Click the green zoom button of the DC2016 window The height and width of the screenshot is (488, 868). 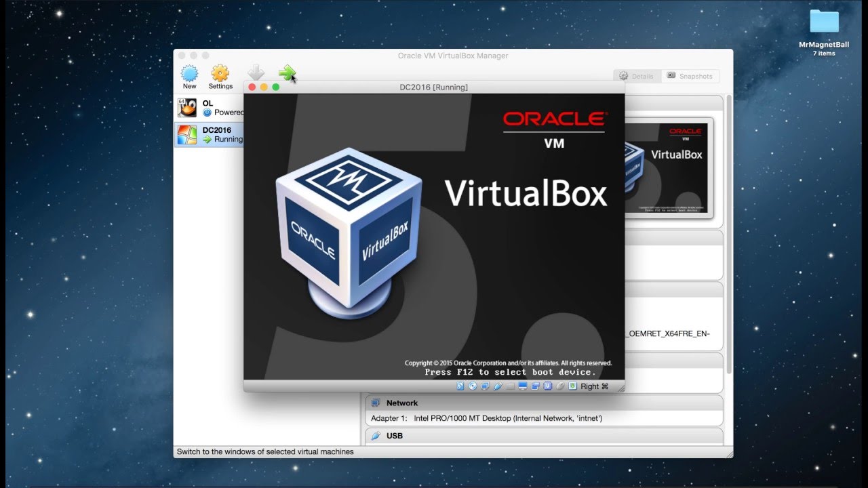[x=275, y=87]
